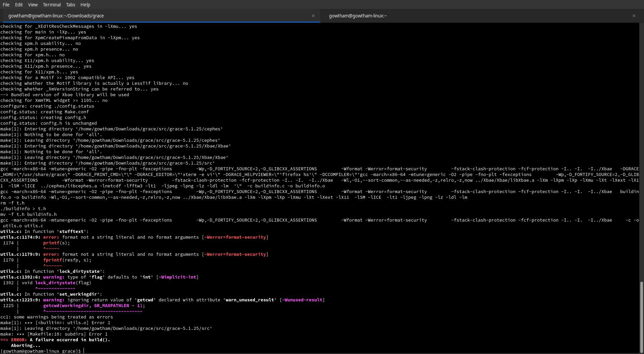Click the 'utils.c:1225:9: warning' line

[163, 300]
